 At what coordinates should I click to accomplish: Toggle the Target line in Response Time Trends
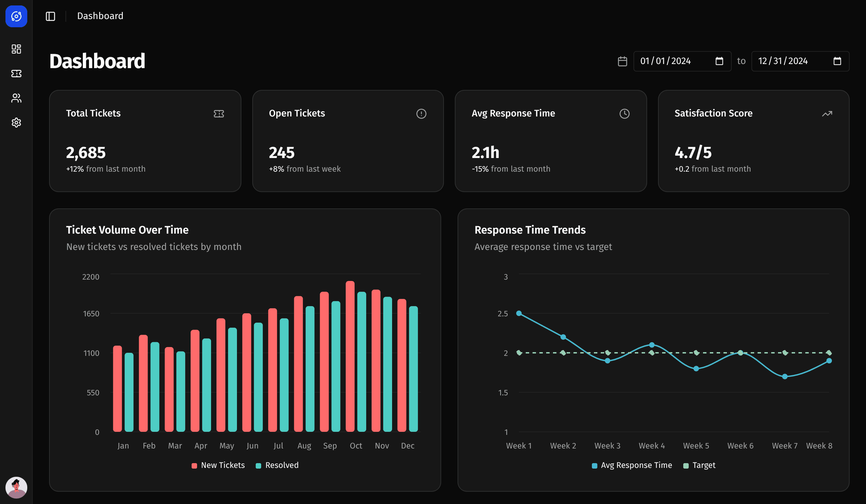click(x=699, y=465)
